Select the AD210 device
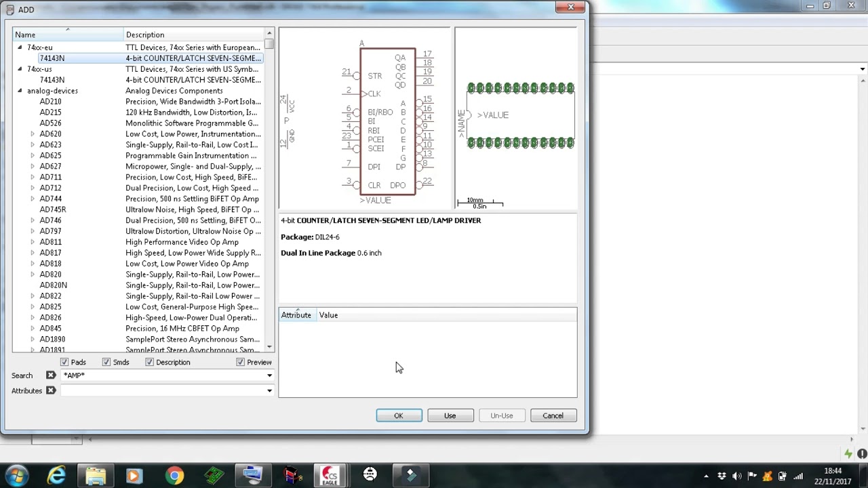The image size is (868, 488). point(50,102)
